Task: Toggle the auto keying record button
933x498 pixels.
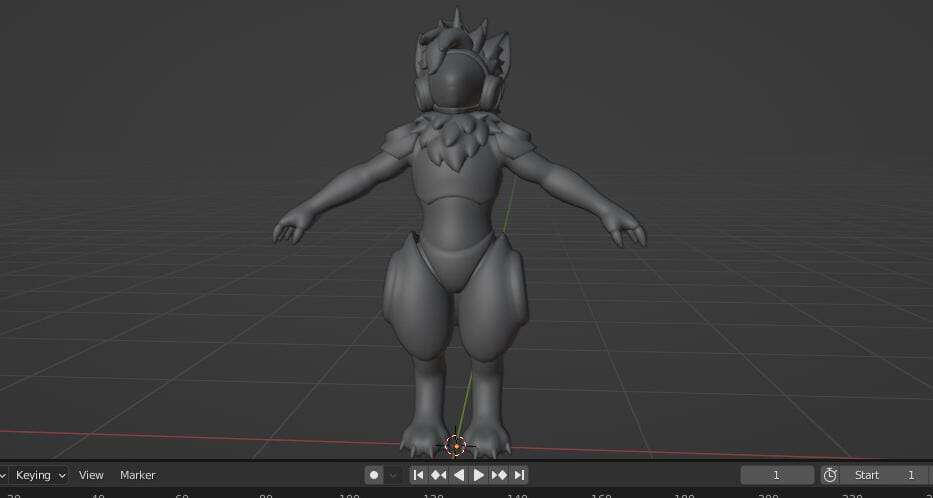Action: (374, 475)
